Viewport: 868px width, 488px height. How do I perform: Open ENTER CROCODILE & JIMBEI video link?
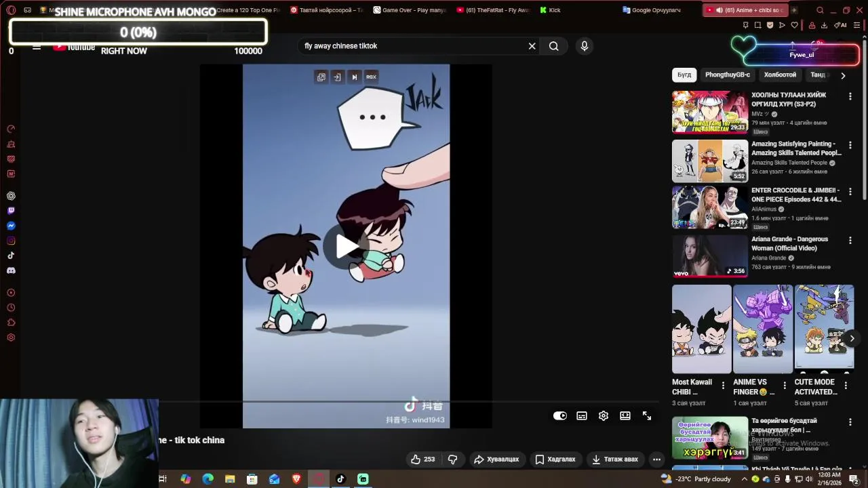(x=796, y=195)
